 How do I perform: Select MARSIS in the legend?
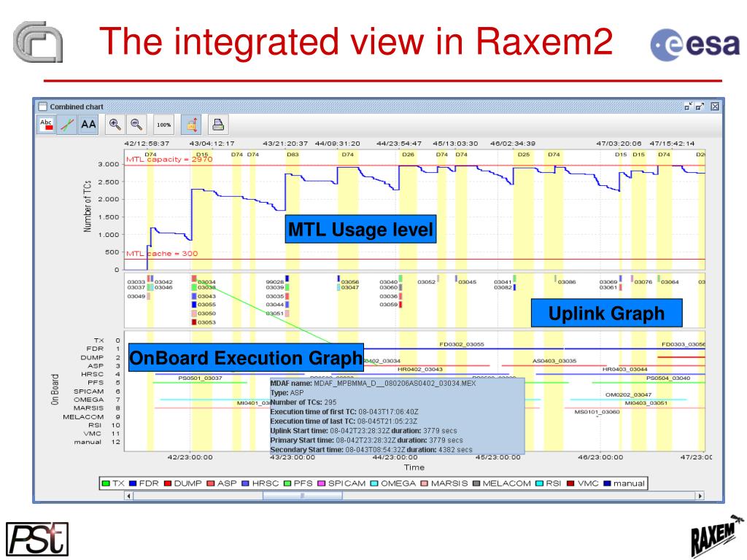click(444, 483)
